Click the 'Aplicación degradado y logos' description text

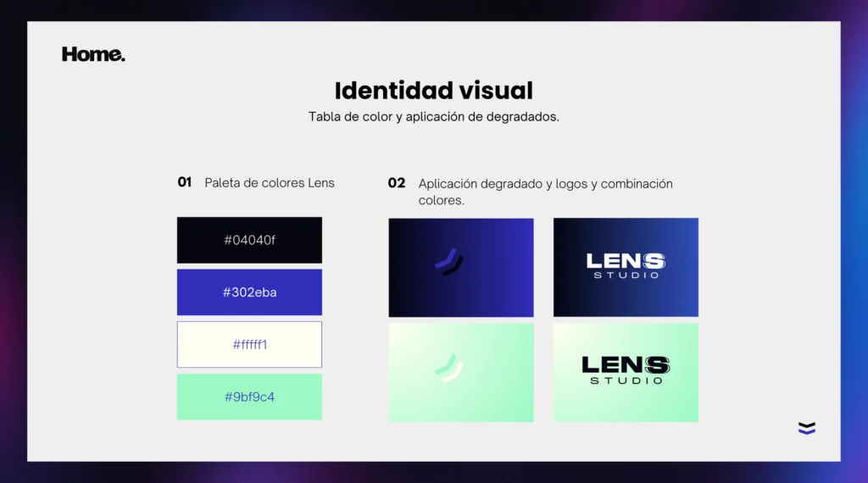545,192
